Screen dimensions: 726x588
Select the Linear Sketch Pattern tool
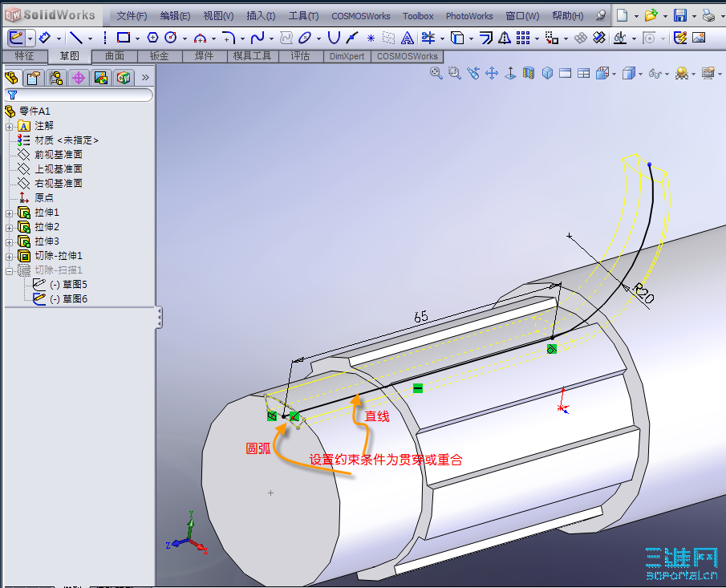523,38
